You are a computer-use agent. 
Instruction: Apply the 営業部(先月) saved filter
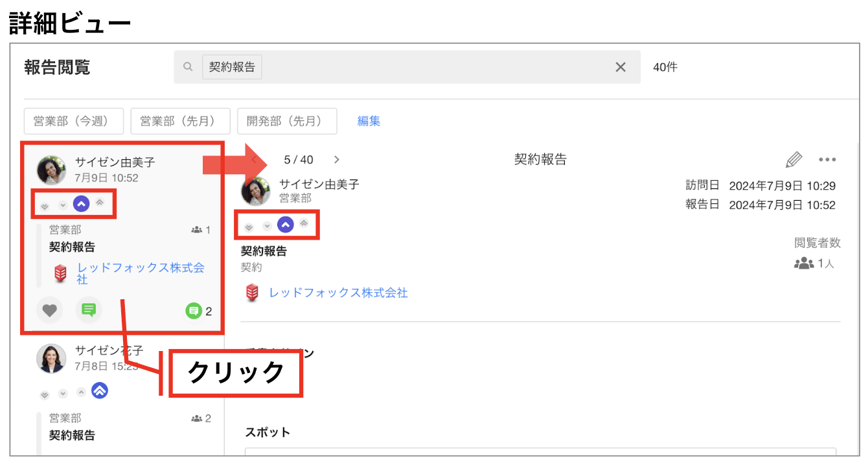click(180, 121)
